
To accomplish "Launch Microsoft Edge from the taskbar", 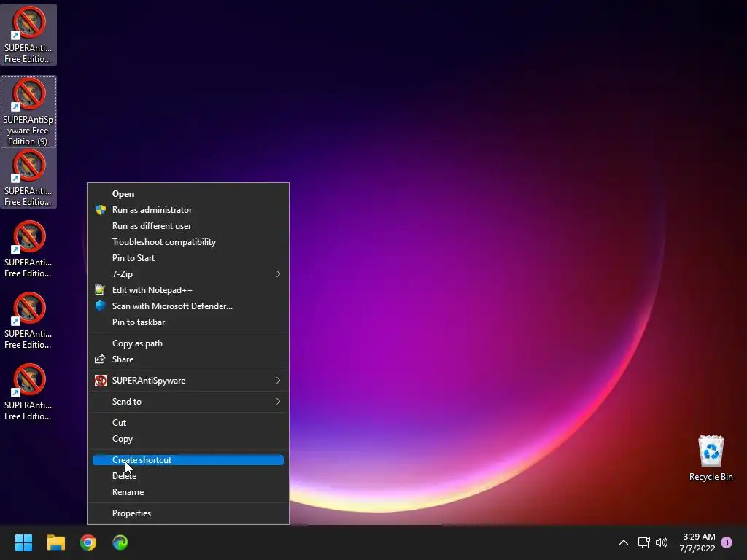I will pos(120,542).
